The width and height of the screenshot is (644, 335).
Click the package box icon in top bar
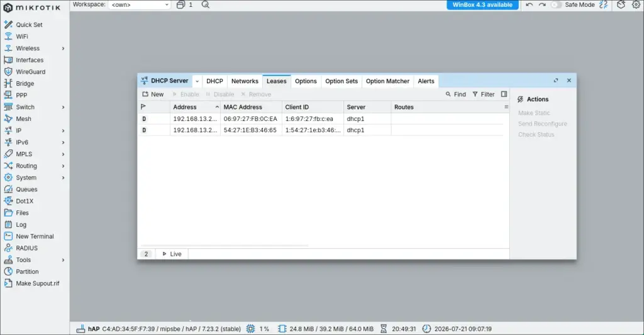(621, 5)
